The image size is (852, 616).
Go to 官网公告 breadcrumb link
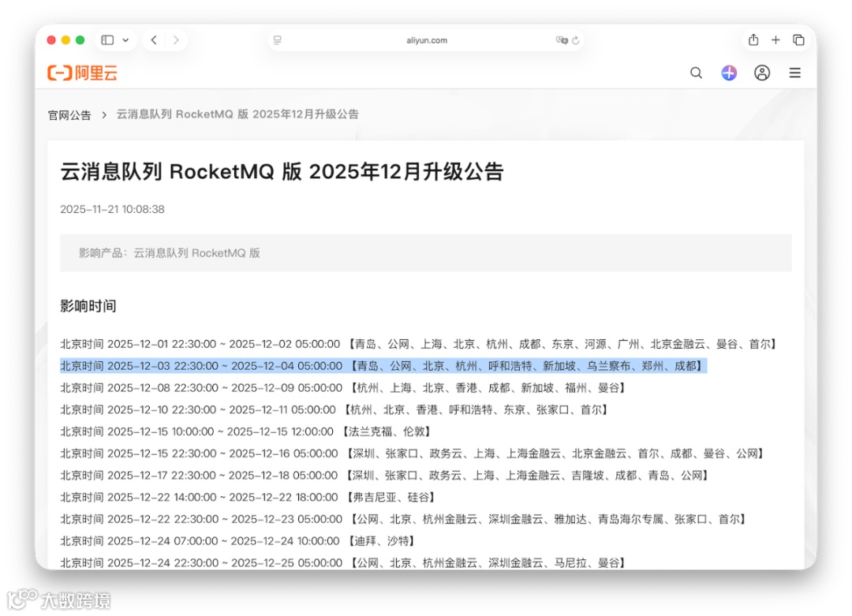(69, 115)
